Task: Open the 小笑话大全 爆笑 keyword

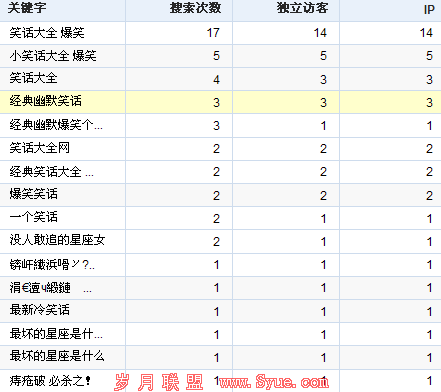Action: coord(53,56)
